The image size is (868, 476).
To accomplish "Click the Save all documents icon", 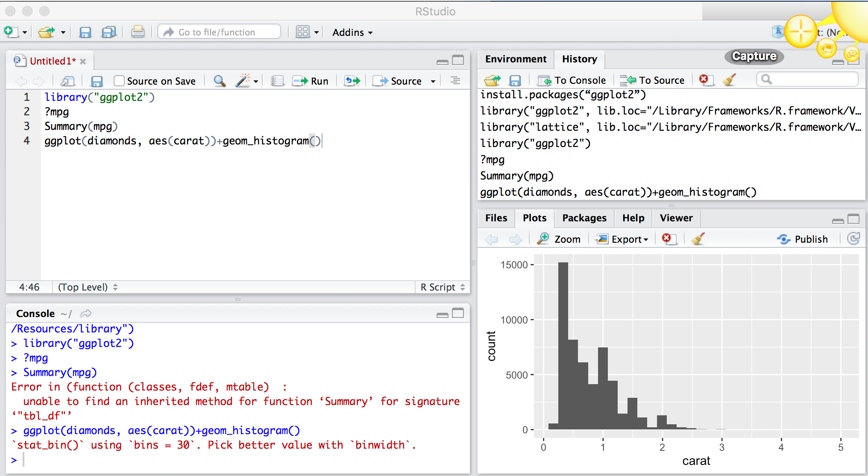I will [x=109, y=32].
